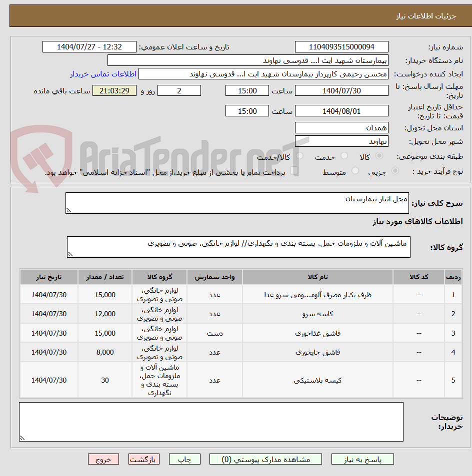Select the خدمت radio option

pyautogui.click(x=344, y=156)
